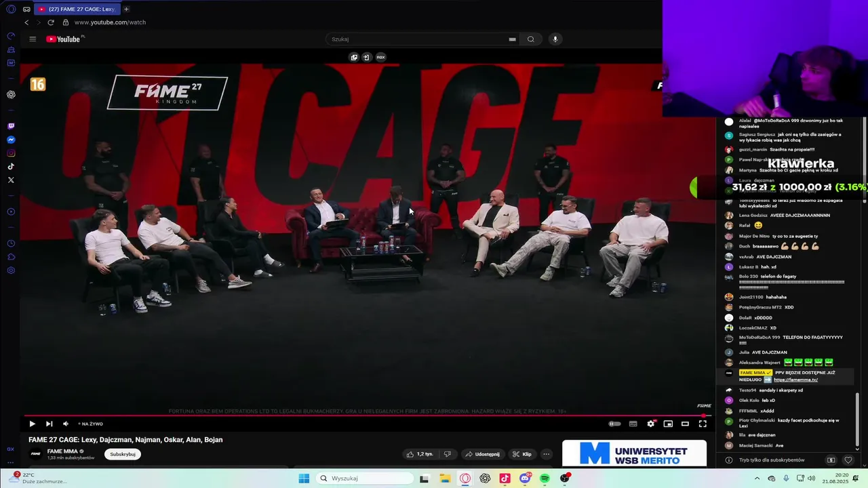Open Discord from the taskbar
The height and width of the screenshot is (488, 868).
tap(525, 479)
